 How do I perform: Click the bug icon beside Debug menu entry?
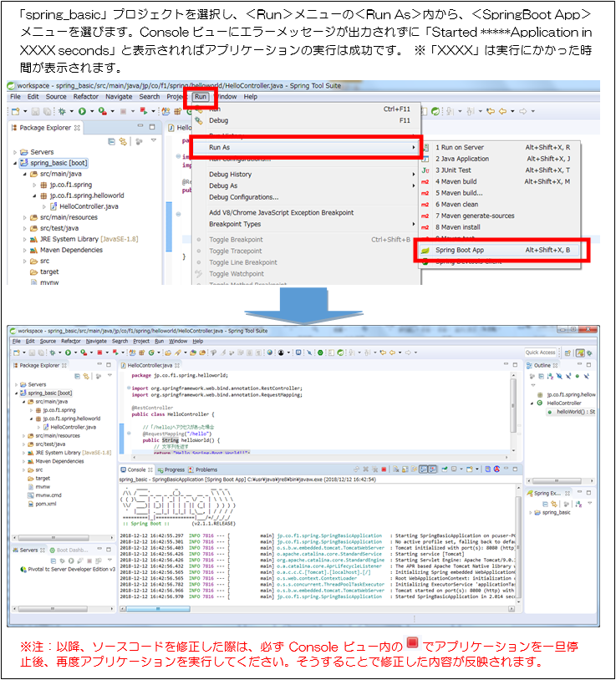(199, 120)
